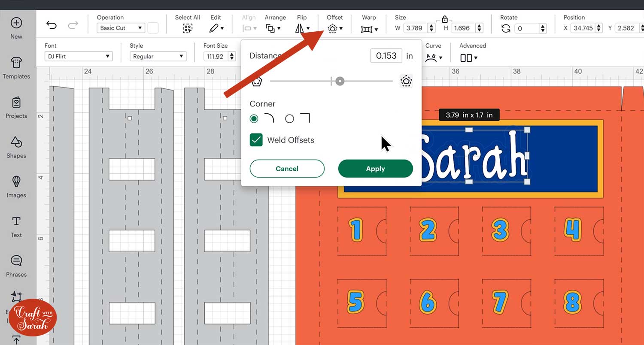
Task: Click the offset Distance slider handle
Action: coord(340,81)
